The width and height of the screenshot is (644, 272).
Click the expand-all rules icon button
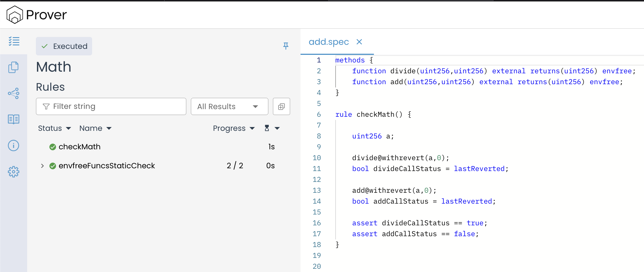tap(281, 106)
